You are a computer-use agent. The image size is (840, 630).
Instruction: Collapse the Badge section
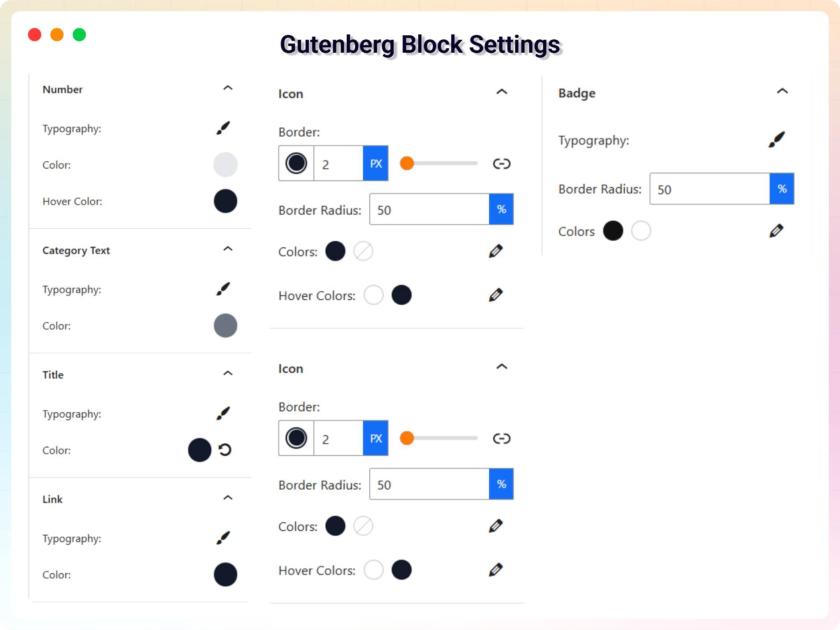tap(782, 92)
